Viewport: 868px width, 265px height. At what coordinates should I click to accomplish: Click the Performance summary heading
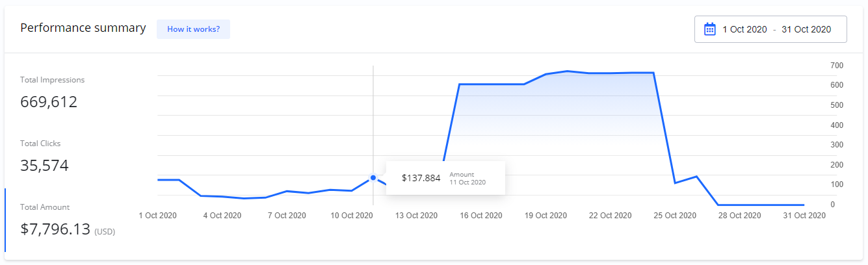(83, 28)
